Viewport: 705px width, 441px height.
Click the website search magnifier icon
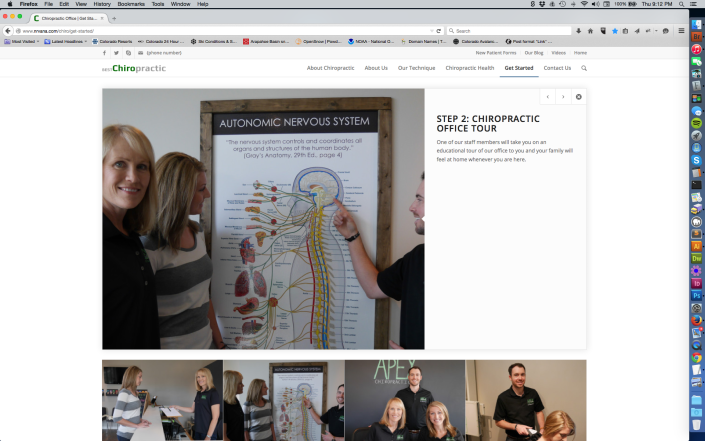[x=584, y=68]
